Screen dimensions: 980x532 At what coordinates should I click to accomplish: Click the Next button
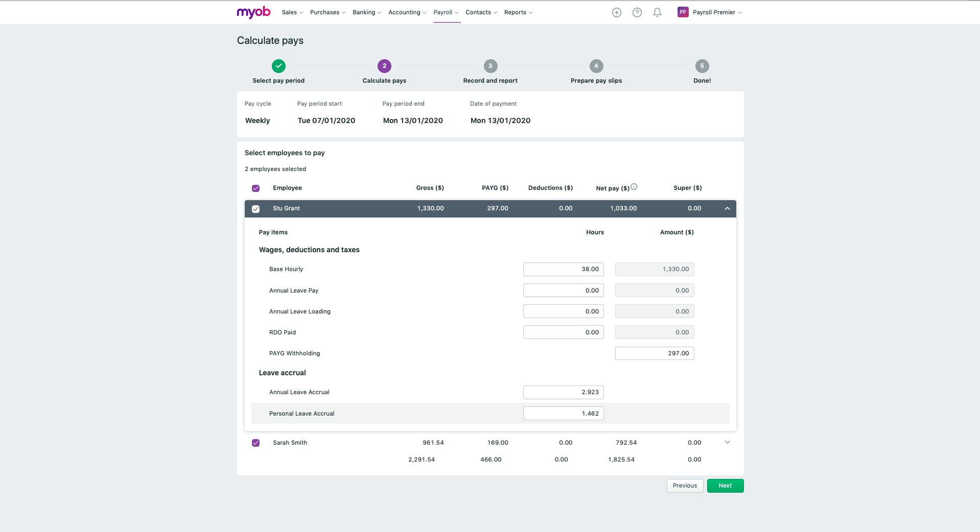click(725, 486)
